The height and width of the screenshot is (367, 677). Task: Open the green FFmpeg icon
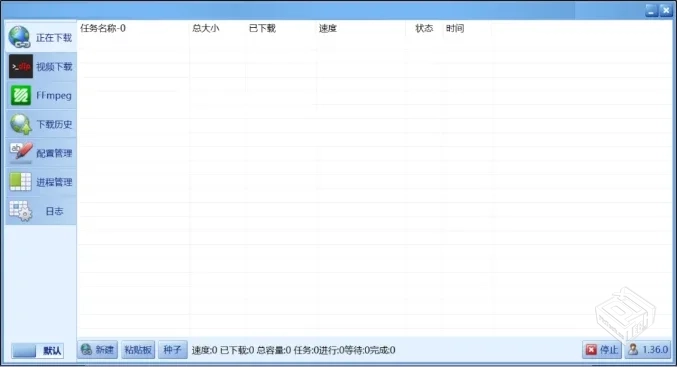coord(20,95)
